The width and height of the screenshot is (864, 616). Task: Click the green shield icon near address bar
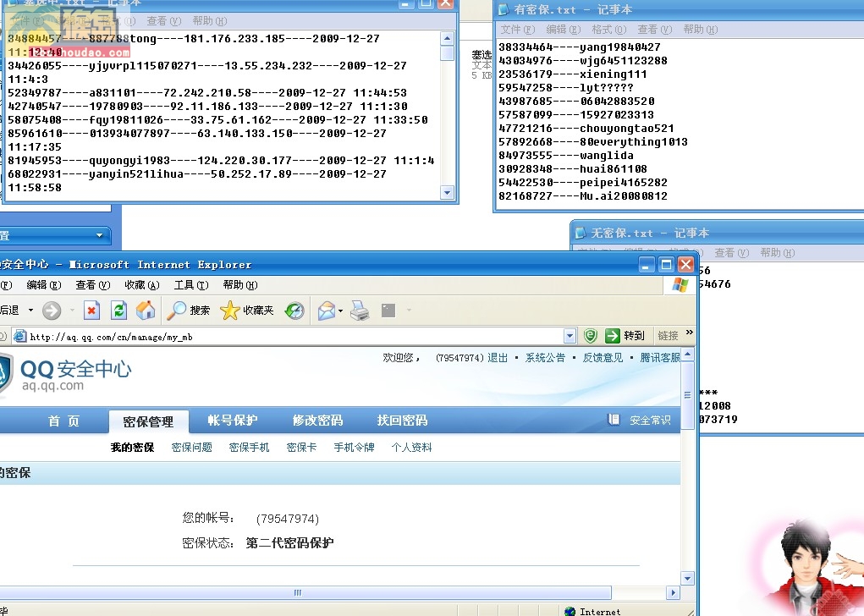point(590,335)
